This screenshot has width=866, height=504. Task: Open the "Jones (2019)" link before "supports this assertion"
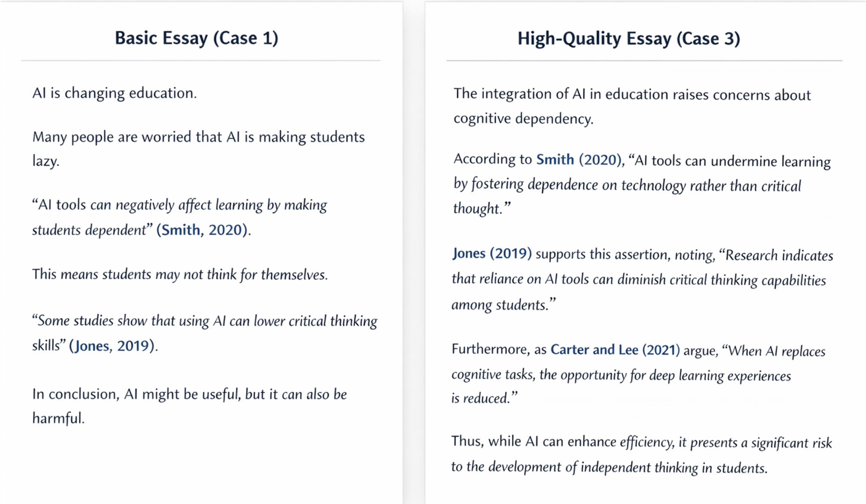(492, 253)
